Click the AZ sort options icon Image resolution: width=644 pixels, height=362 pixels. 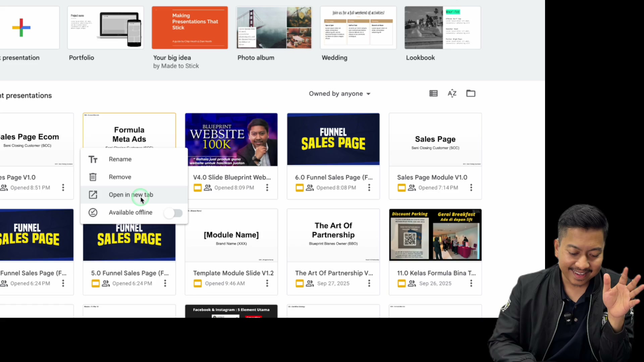pyautogui.click(x=452, y=94)
